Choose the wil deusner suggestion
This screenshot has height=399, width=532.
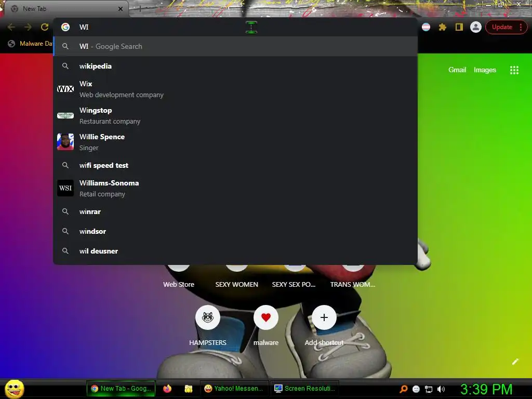(235, 251)
